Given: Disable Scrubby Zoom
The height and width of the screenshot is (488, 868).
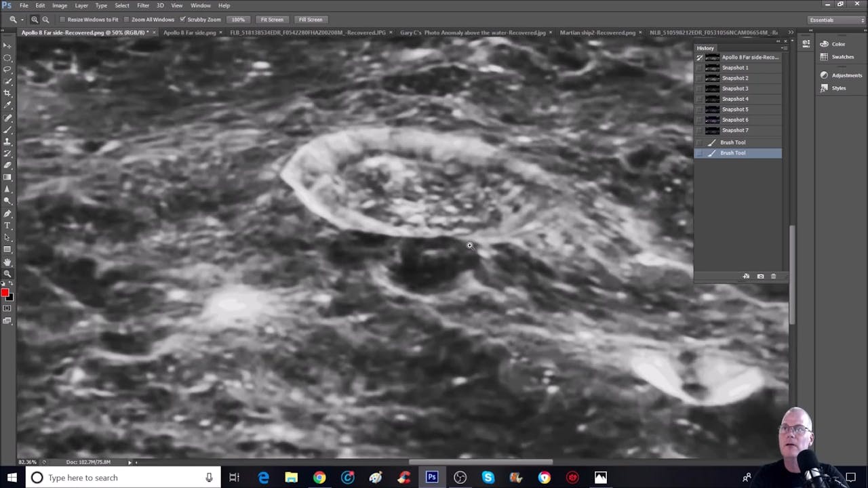Looking at the screenshot, I should (183, 19).
